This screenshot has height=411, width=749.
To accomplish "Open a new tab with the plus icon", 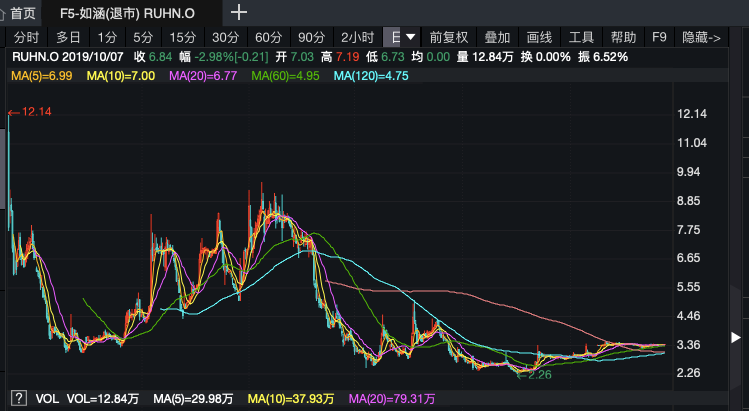I will click(239, 13).
